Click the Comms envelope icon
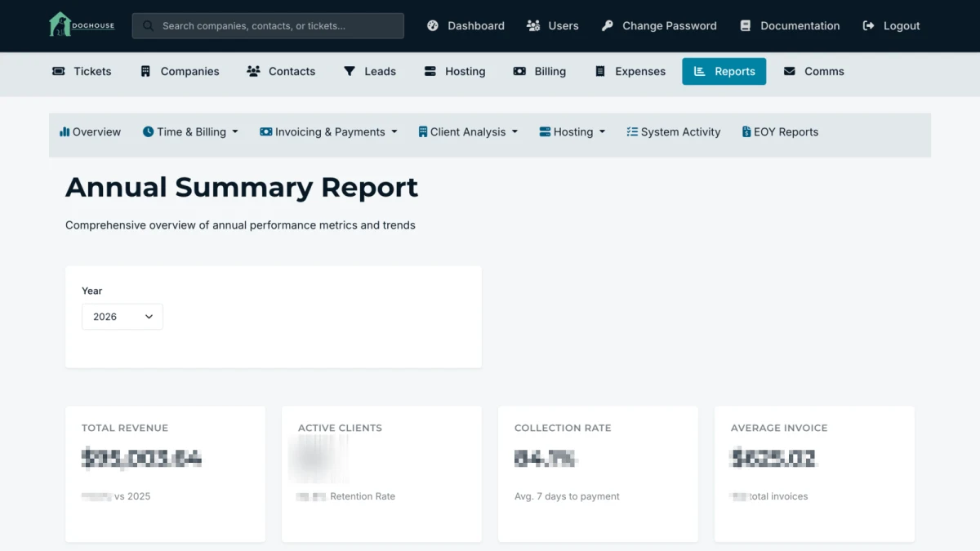This screenshot has height=551, width=980. (x=790, y=71)
